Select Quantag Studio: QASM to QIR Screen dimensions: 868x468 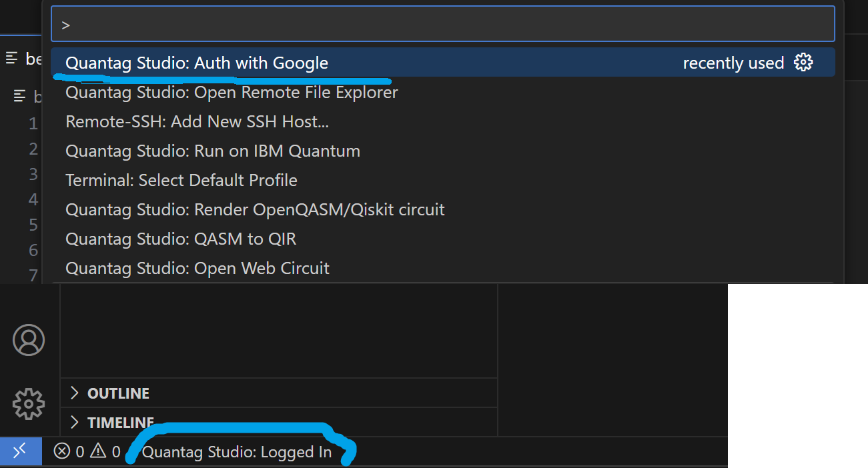(x=181, y=239)
